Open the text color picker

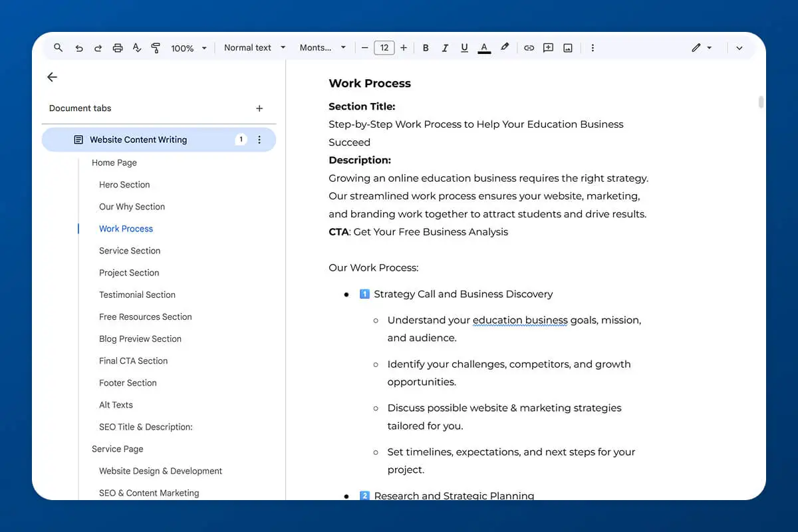tap(484, 47)
